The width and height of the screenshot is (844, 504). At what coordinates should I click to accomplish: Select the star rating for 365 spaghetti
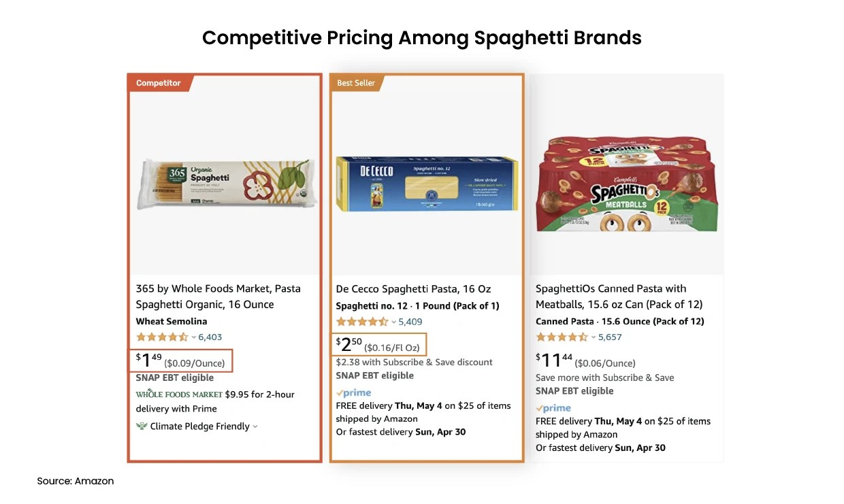click(x=160, y=337)
